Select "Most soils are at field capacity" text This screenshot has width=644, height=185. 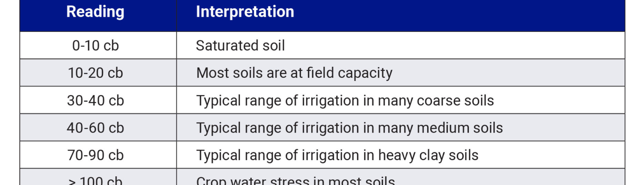(294, 73)
